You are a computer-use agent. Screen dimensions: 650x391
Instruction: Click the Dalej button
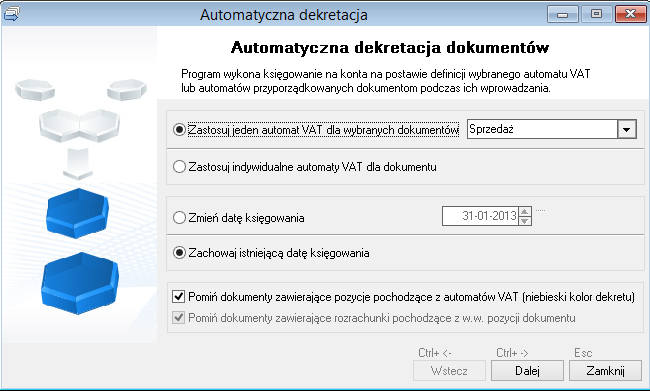pyautogui.click(x=527, y=370)
